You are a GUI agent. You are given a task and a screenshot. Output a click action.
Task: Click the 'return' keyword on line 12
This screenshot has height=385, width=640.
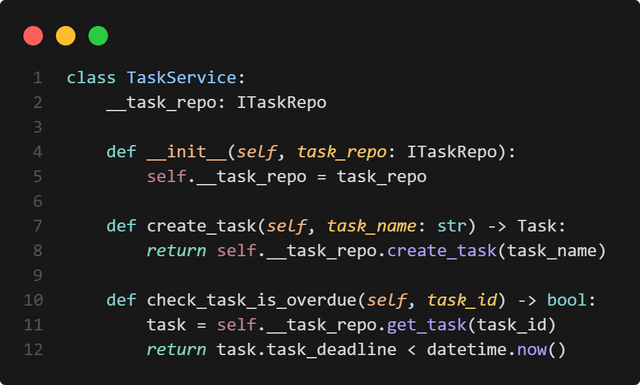(x=176, y=350)
